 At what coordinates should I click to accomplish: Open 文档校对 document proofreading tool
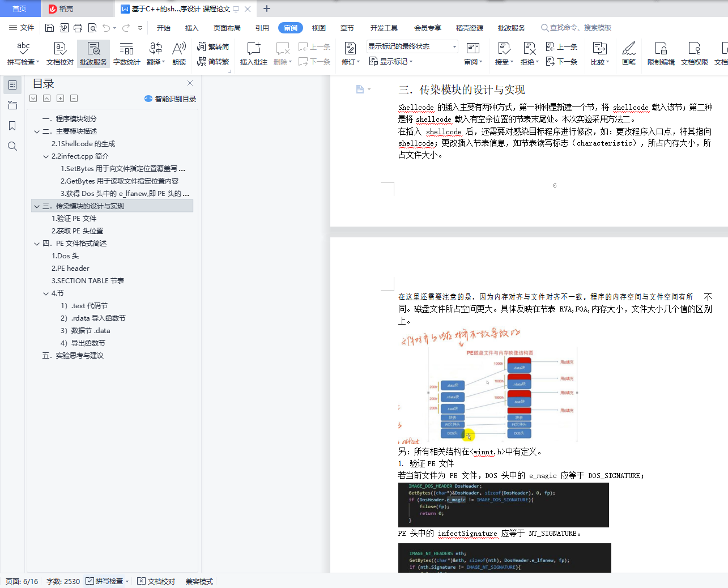coord(60,54)
